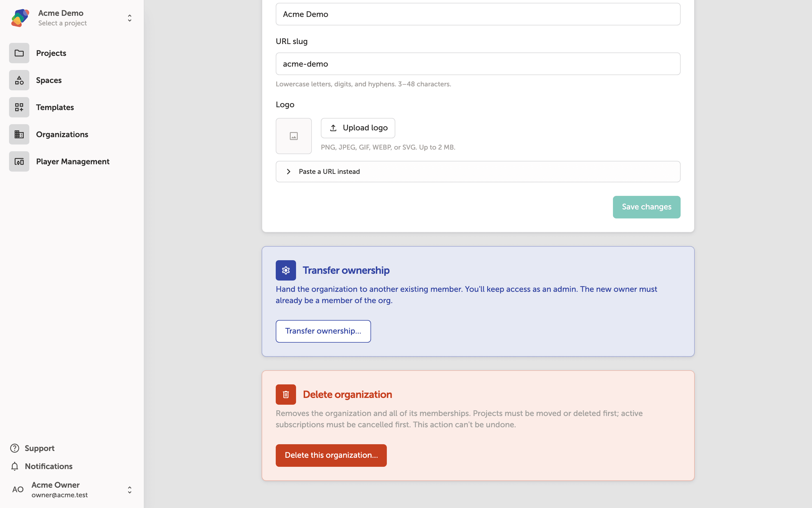
Task: Click the Transfer ownership... button
Action: [x=323, y=331]
